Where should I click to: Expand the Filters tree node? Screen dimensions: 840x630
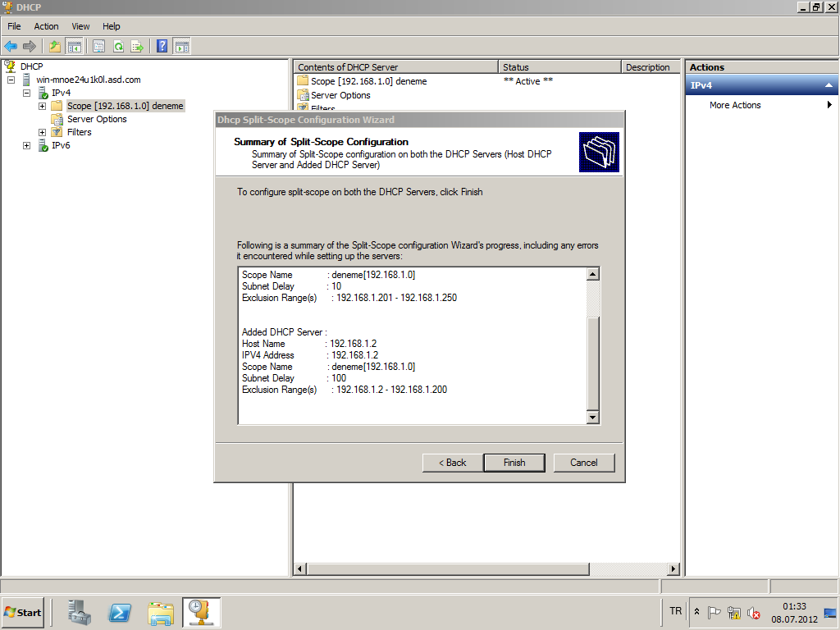coord(42,132)
